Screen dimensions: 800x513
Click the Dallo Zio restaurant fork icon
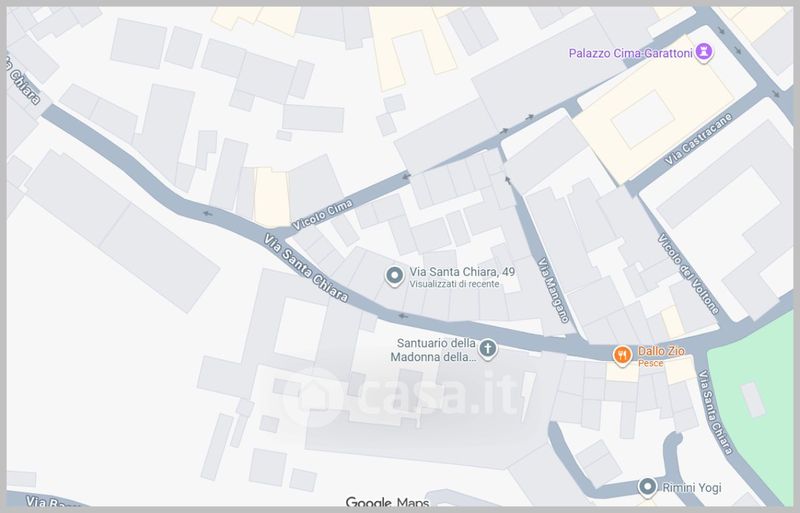pyautogui.click(x=622, y=355)
